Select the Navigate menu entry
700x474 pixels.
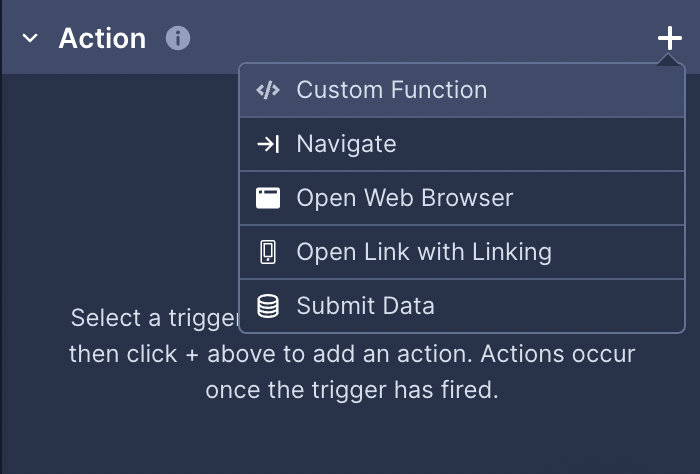(462, 144)
